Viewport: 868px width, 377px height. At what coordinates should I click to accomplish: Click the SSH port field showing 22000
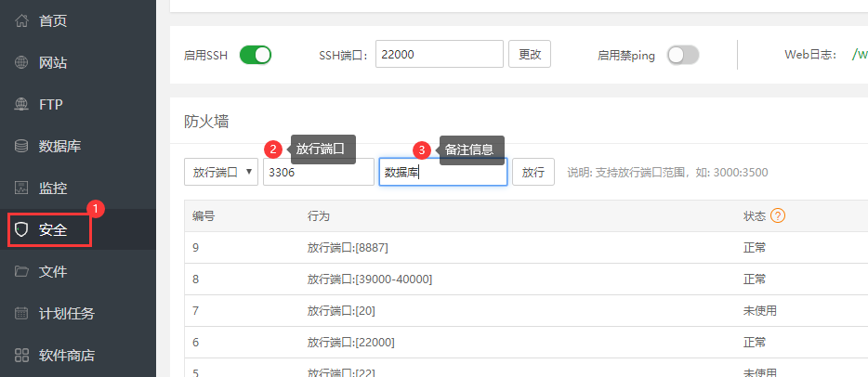(x=439, y=55)
